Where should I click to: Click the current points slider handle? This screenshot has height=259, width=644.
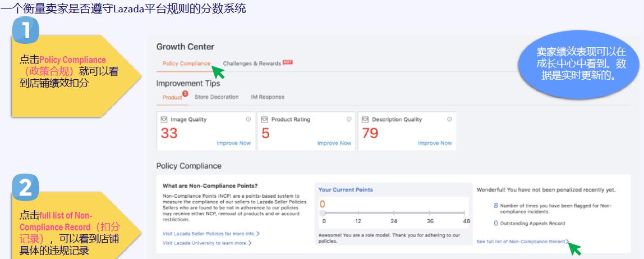point(323,213)
